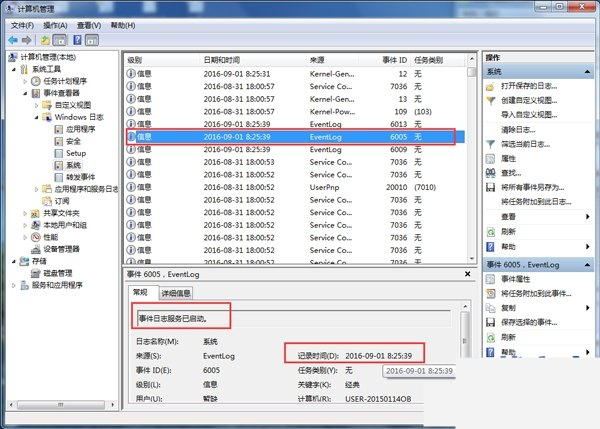Image resolution: width=600 pixels, height=429 pixels.
Task: Click 保存选择的事件 action
Action: click(x=529, y=322)
